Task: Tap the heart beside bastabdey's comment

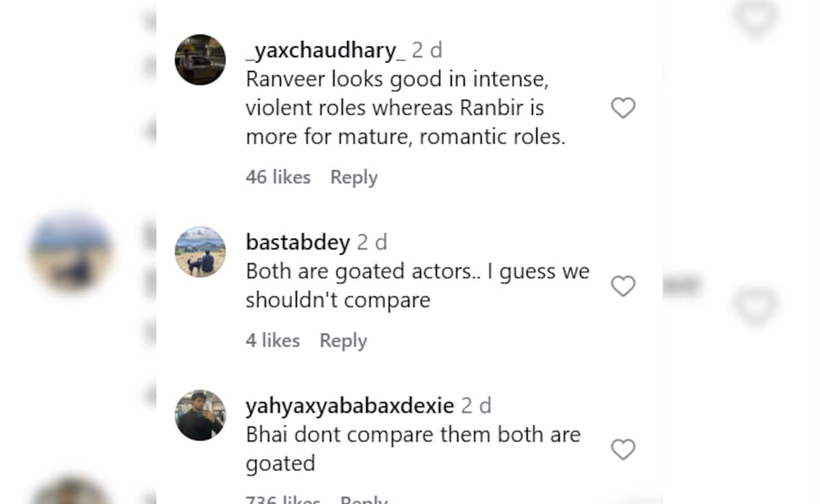Action: coord(623,286)
